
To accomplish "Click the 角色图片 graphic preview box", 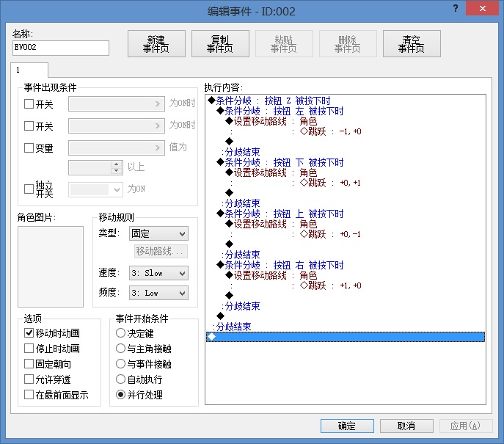I will [51, 266].
